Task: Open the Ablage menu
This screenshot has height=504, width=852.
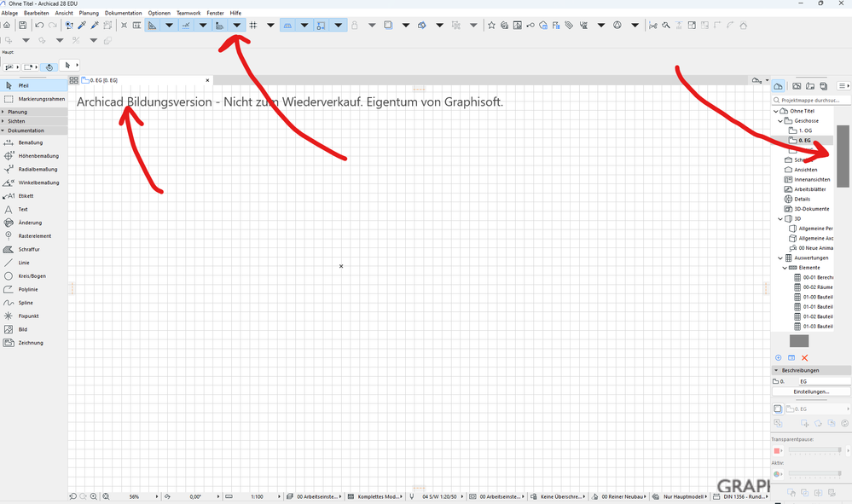Action: point(9,13)
